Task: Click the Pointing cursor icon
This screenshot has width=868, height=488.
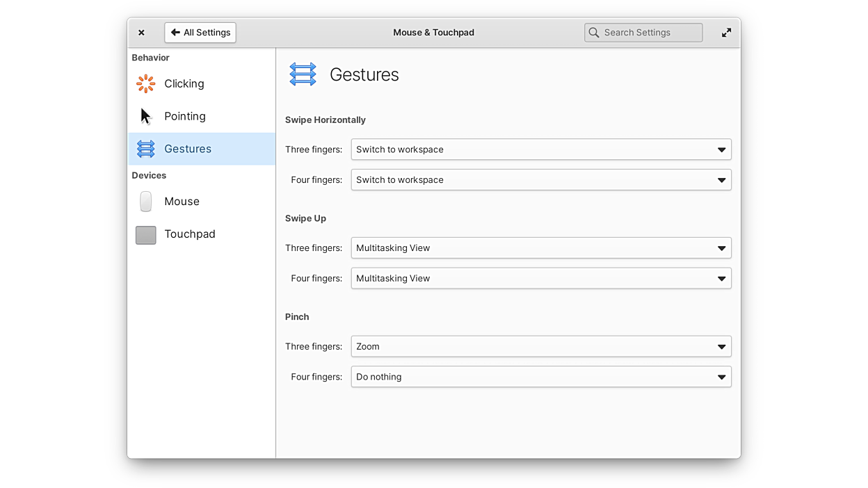Action: click(145, 116)
